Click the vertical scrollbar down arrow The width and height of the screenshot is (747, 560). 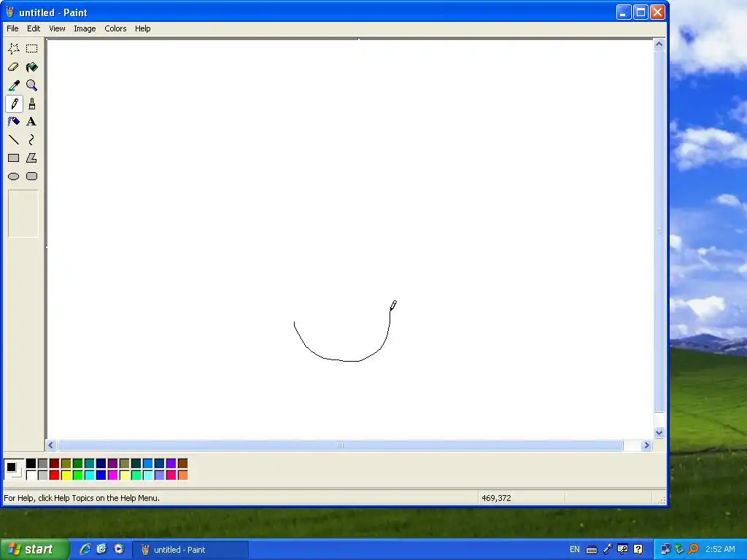659,433
